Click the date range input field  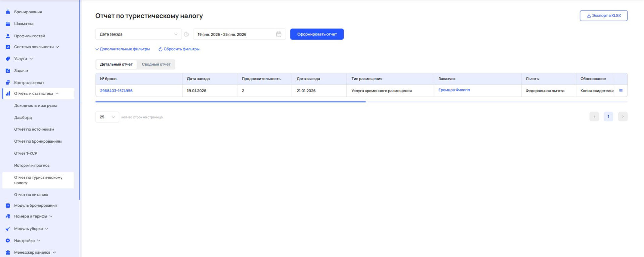pyautogui.click(x=235, y=34)
